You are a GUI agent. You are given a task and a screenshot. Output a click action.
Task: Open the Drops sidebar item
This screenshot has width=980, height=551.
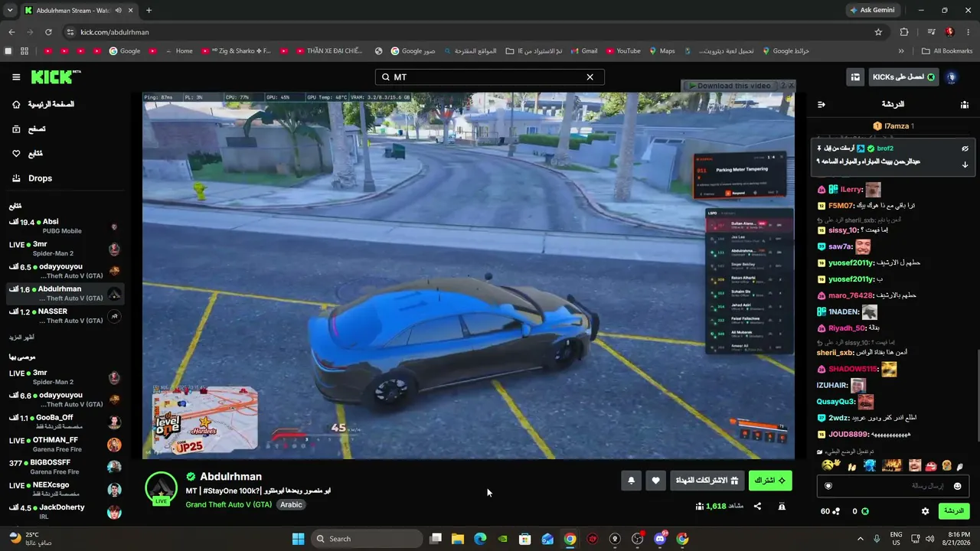34,178
